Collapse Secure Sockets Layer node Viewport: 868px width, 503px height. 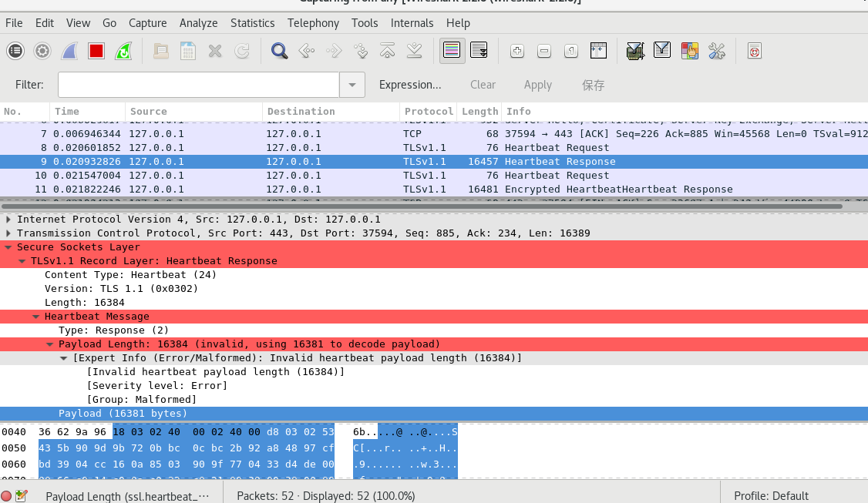(x=8, y=246)
